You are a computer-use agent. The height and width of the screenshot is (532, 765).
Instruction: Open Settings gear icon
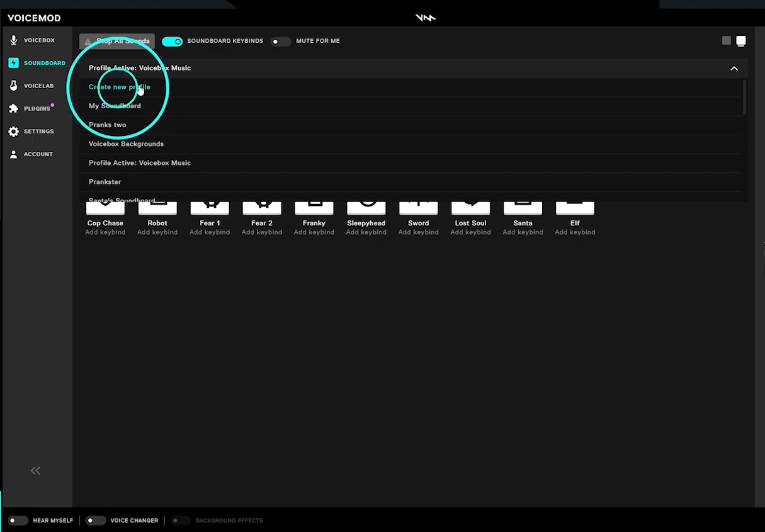[x=14, y=132]
